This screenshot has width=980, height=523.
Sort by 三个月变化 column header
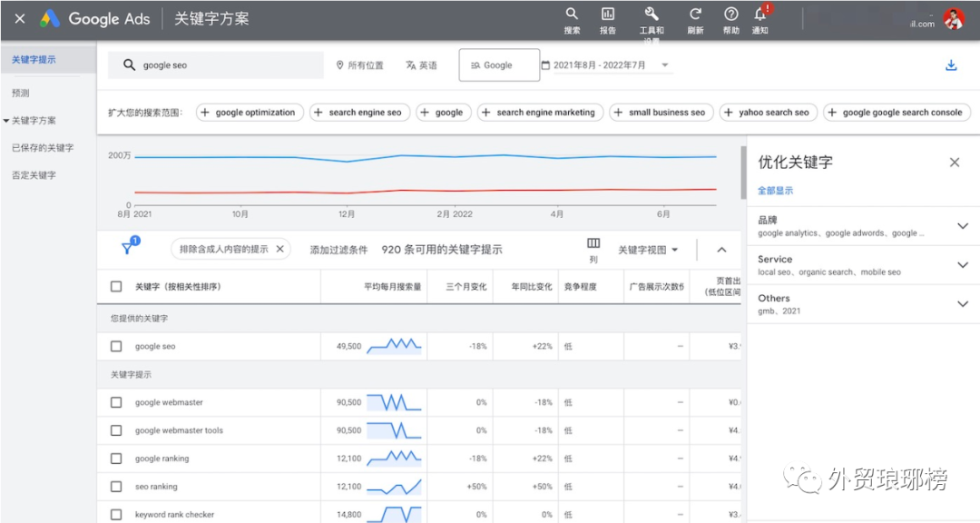pos(466,287)
